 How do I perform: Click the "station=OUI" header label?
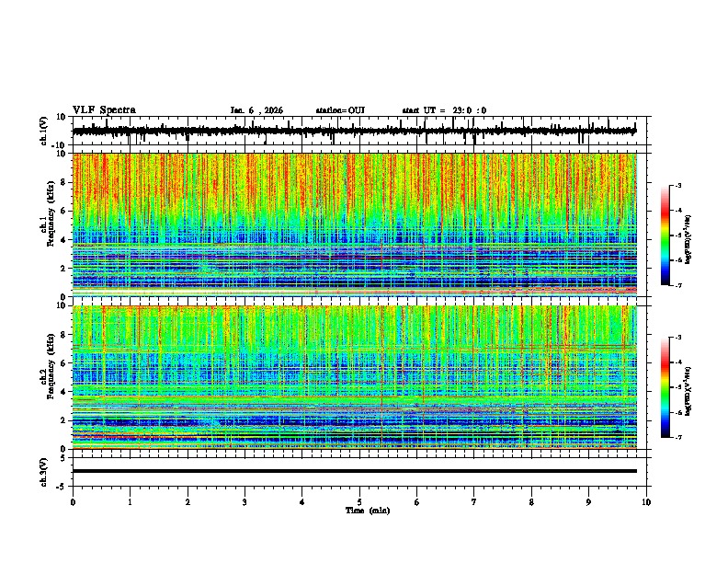click(x=340, y=110)
